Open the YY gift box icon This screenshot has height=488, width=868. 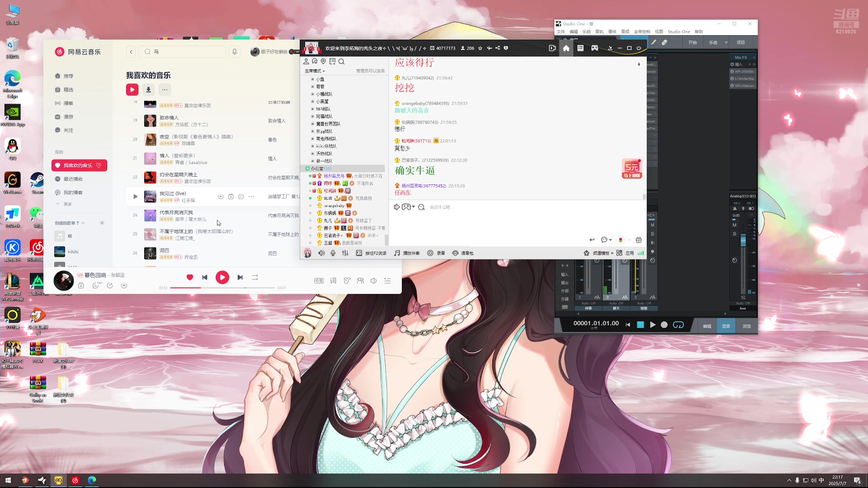click(639, 240)
